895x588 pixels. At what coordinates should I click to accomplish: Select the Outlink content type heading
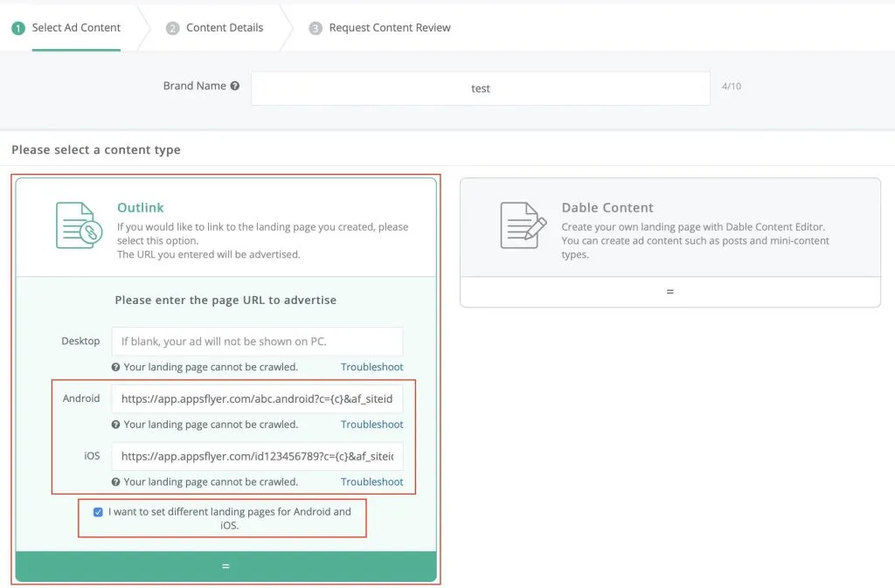coord(141,208)
